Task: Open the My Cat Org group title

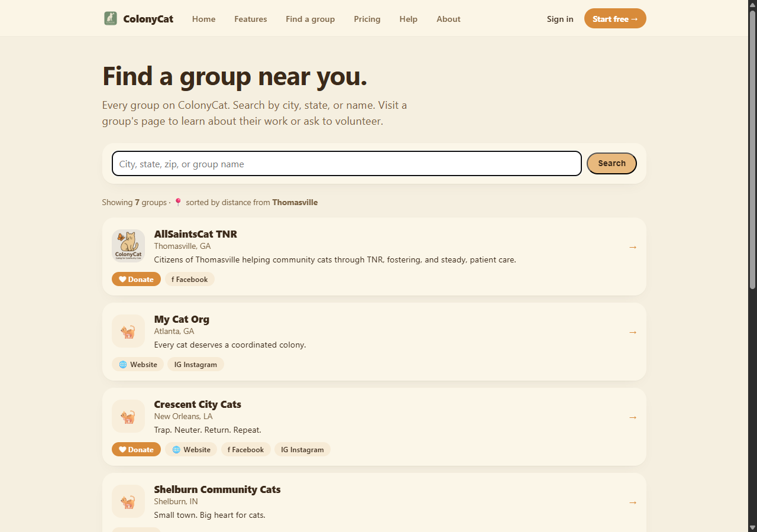Action: pos(182,319)
